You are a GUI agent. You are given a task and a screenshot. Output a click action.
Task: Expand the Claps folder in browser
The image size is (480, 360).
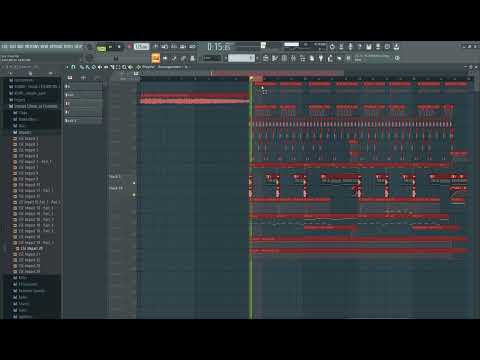point(20,113)
